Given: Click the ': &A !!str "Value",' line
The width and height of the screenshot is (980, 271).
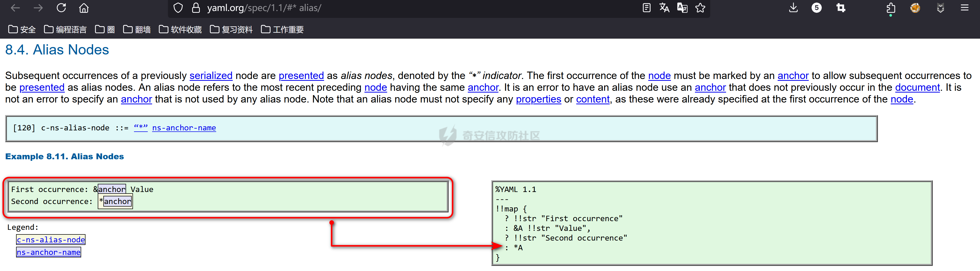Looking at the screenshot, I should pyautogui.click(x=547, y=228).
